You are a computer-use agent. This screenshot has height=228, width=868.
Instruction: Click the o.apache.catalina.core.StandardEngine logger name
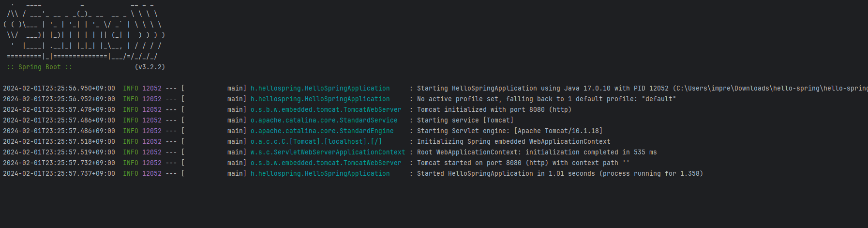pos(322,131)
